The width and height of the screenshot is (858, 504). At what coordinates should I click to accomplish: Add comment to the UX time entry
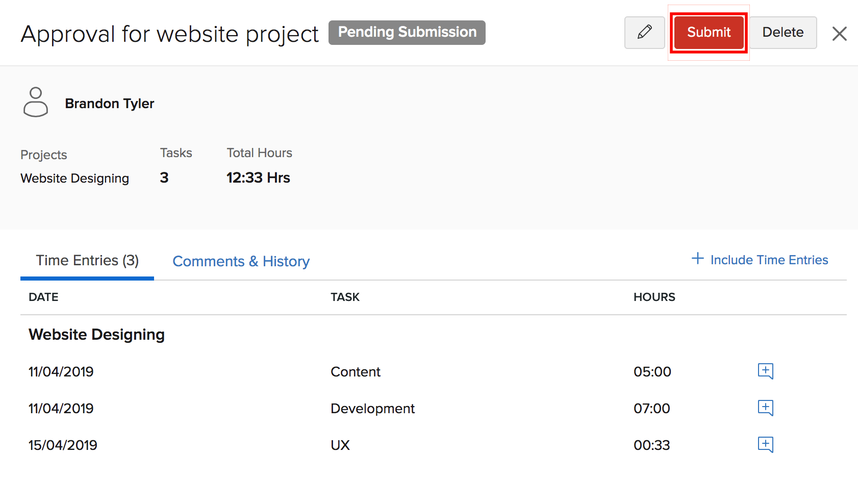tap(765, 444)
